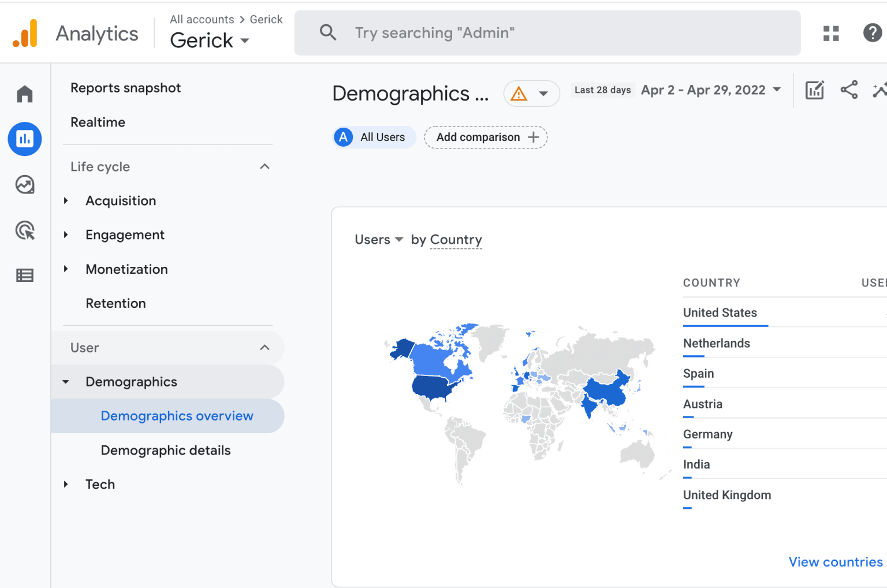Open the Configure table icon
This screenshot has height=588, width=887.
25,276
